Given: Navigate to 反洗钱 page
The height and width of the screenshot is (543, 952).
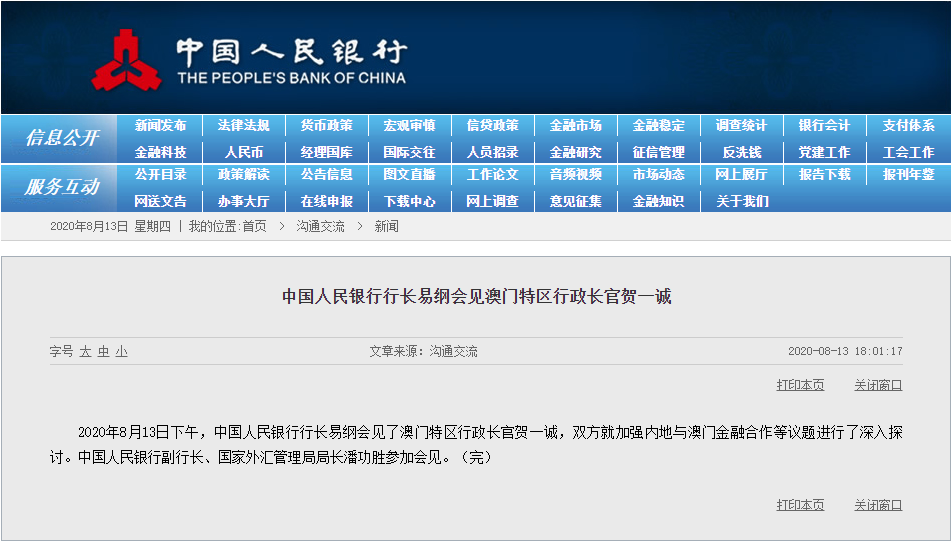Looking at the screenshot, I should (x=741, y=152).
